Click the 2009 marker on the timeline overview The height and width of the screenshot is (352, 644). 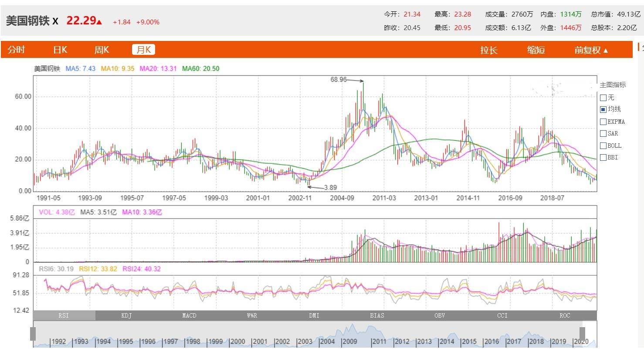point(349,342)
